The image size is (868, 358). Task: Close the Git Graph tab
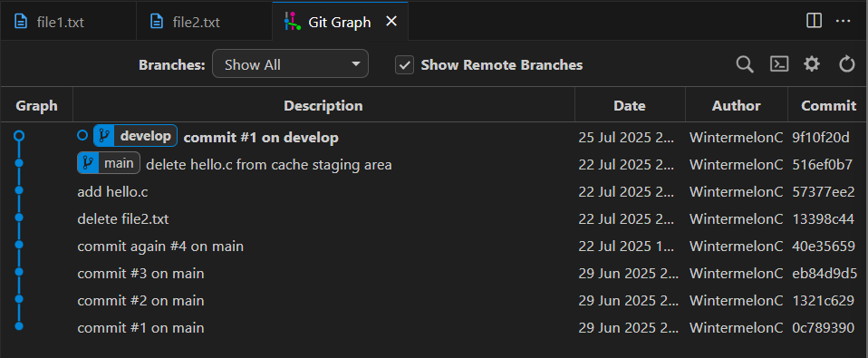point(391,22)
